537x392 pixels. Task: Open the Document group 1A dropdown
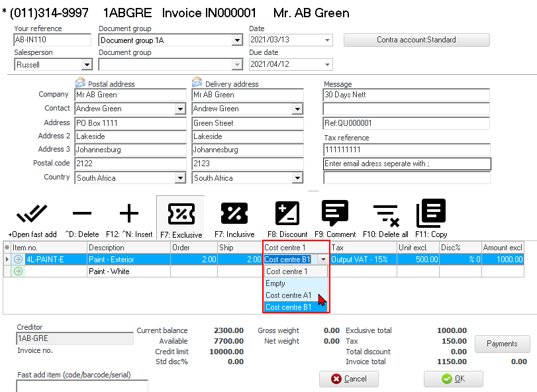tap(237, 40)
